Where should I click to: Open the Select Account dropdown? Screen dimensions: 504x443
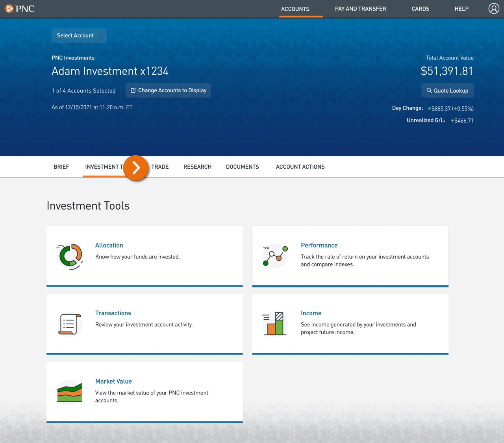79,35
